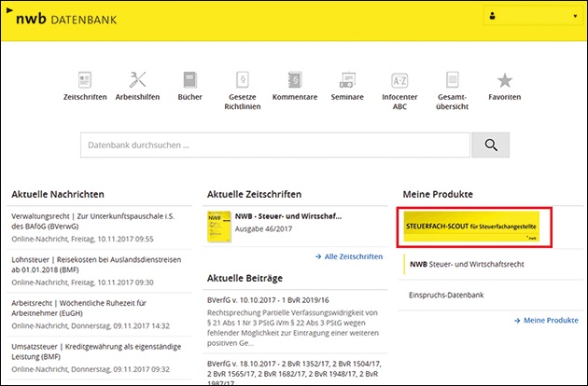Show Favoriten via star icon
Viewport: 588px width, 386px height.
click(504, 80)
